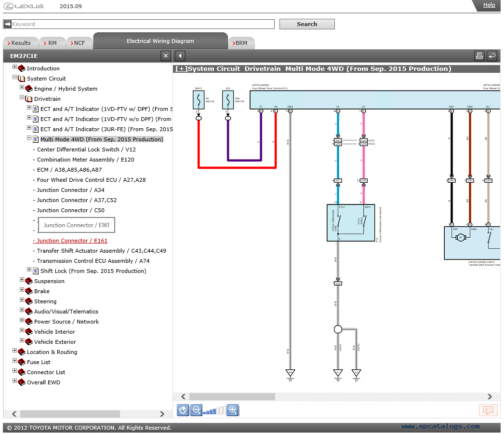Click the Power Source / Network book icon

(28, 321)
